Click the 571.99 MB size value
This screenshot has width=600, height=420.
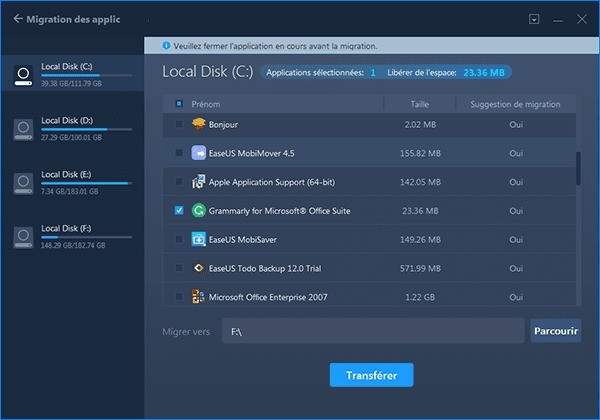pyautogui.click(x=420, y=268)
